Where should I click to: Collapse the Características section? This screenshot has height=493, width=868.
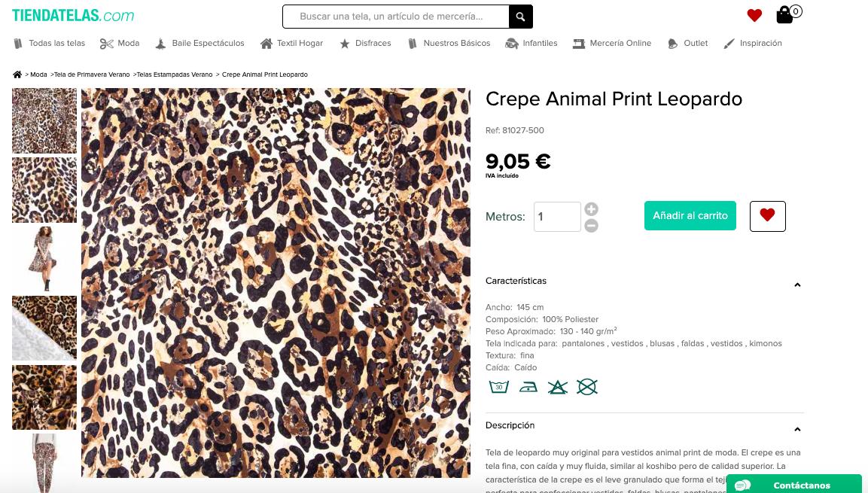(x=797, y=285)
